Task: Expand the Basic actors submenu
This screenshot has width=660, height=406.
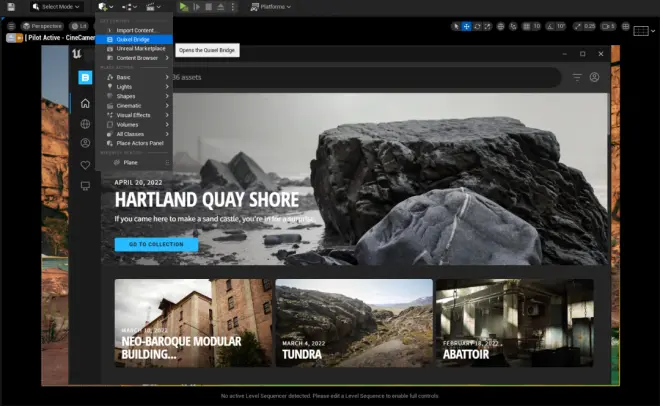Action: [134, 77]
